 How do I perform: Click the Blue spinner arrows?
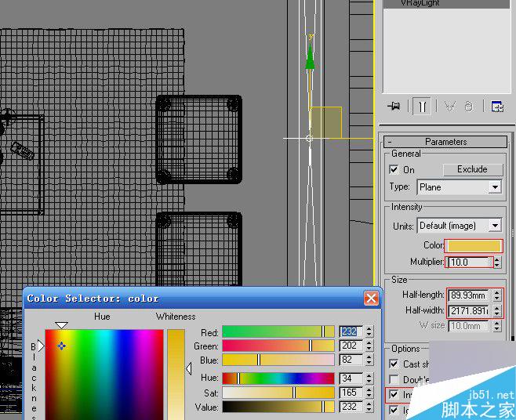369,360
